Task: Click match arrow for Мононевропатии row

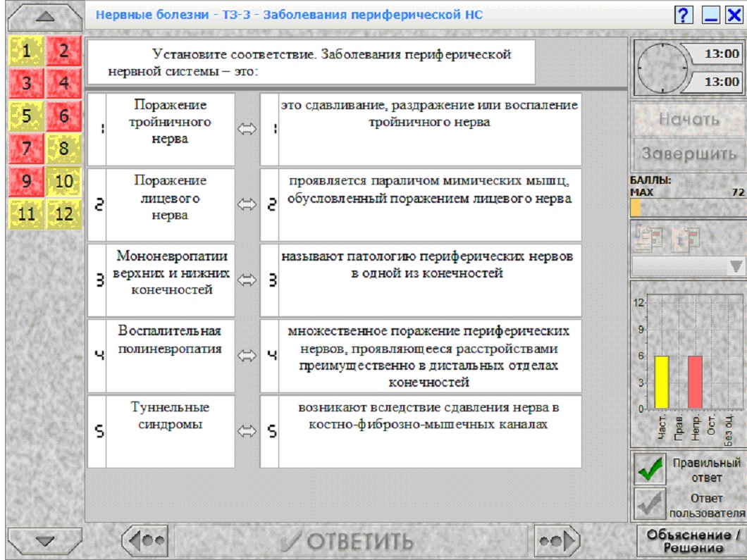Action: (x=247, y=280)
